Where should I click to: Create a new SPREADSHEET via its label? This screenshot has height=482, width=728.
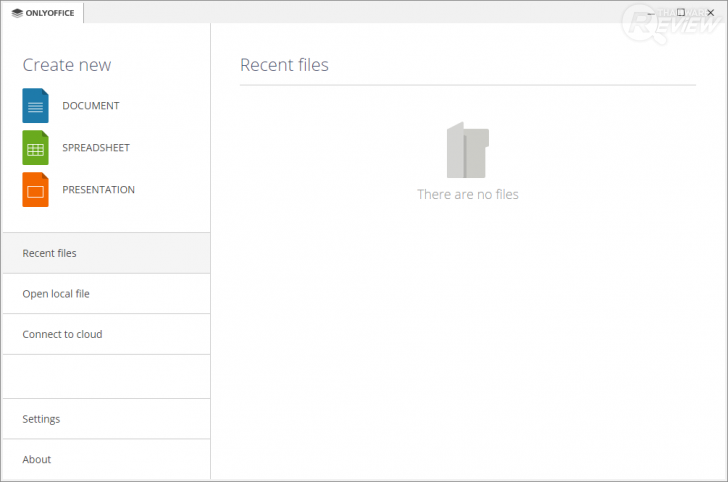pos(96,148)
